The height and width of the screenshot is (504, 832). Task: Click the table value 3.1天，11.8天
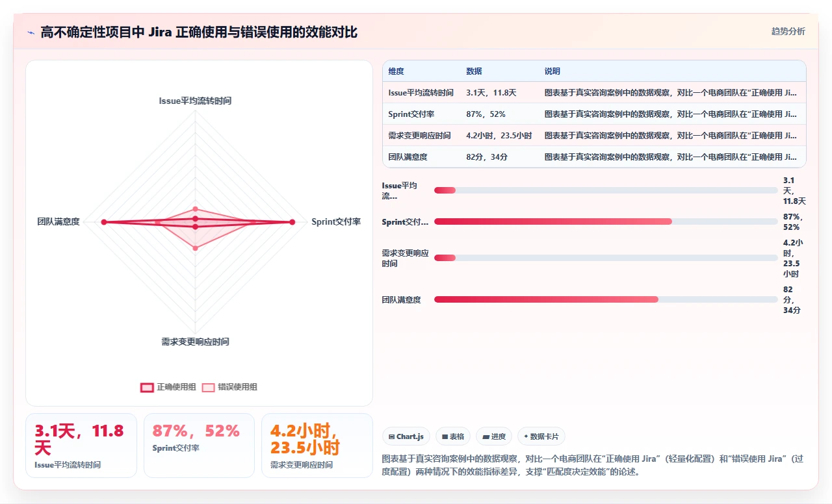pyautogui.click(x=491, y=93)
